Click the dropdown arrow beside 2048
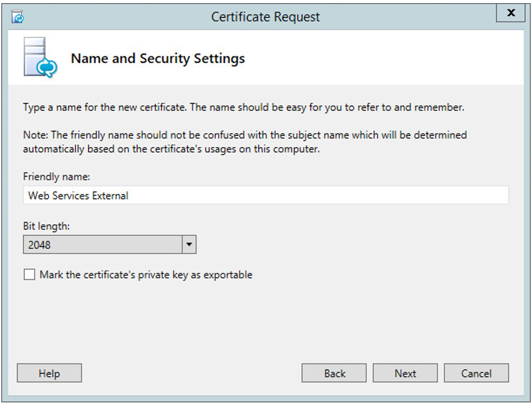 click(189, 245)
